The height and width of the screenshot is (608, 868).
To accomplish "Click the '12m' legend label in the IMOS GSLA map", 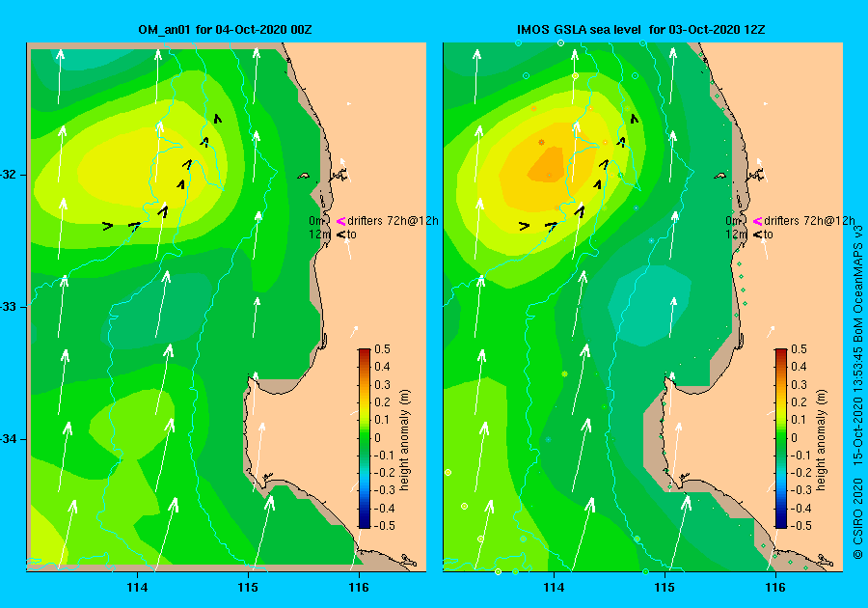I will click(x=736, y=235).
